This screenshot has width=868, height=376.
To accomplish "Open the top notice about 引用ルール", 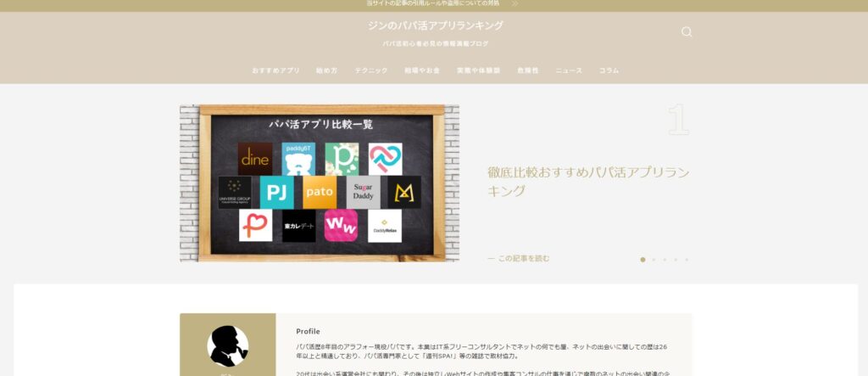I will (x=433, y=3).
